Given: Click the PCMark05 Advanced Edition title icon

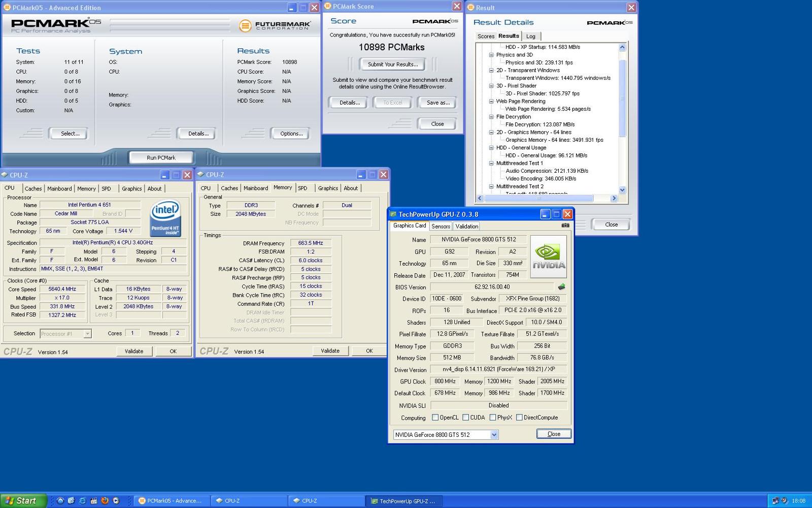Looking at the screenshot, I should coord(7,8).
